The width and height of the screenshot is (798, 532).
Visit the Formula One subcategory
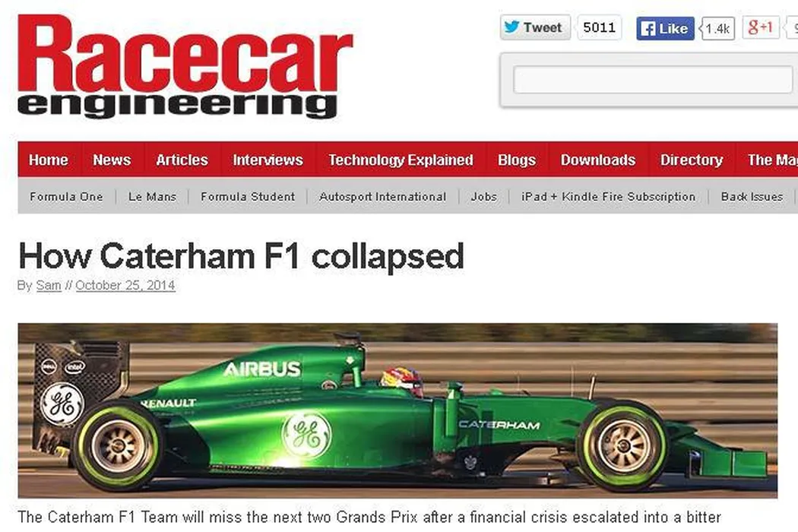tap(66, 197)
